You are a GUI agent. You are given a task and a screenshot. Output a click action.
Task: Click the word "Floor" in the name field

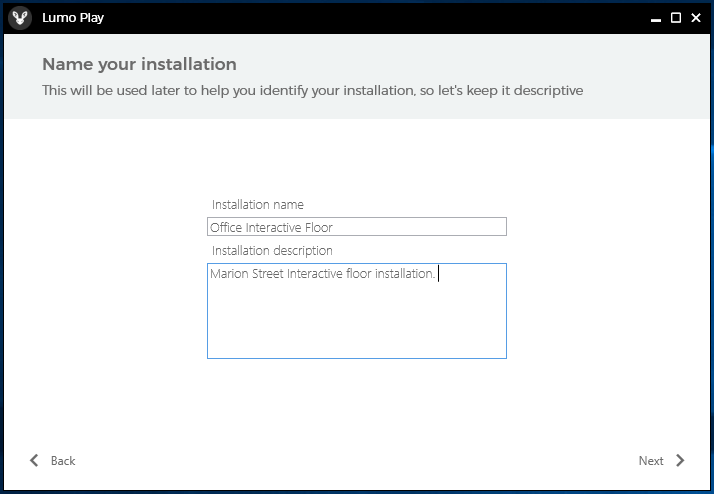tap(322, 227)
